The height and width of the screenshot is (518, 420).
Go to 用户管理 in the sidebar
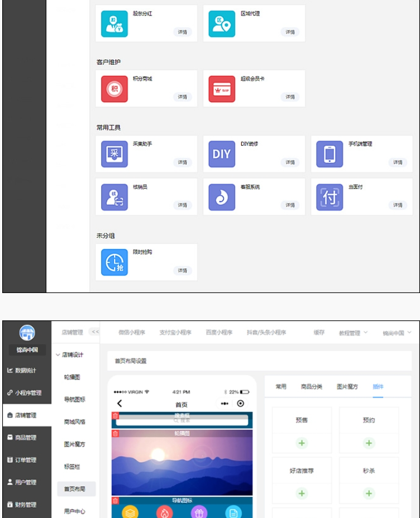click(27, 482)
